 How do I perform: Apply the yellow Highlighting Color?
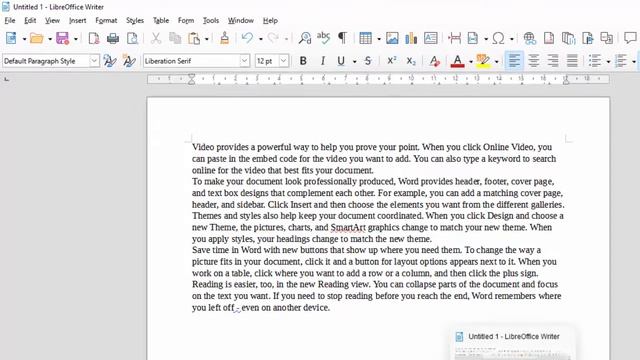point(483,61)
